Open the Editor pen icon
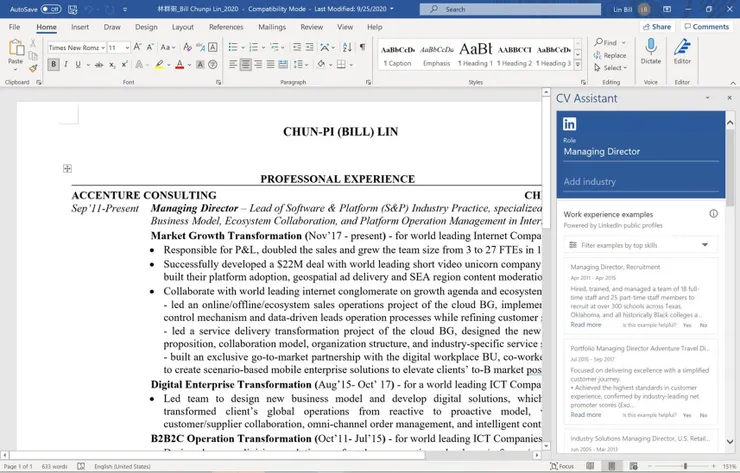740x473 pixels. (x=682, y=51)
